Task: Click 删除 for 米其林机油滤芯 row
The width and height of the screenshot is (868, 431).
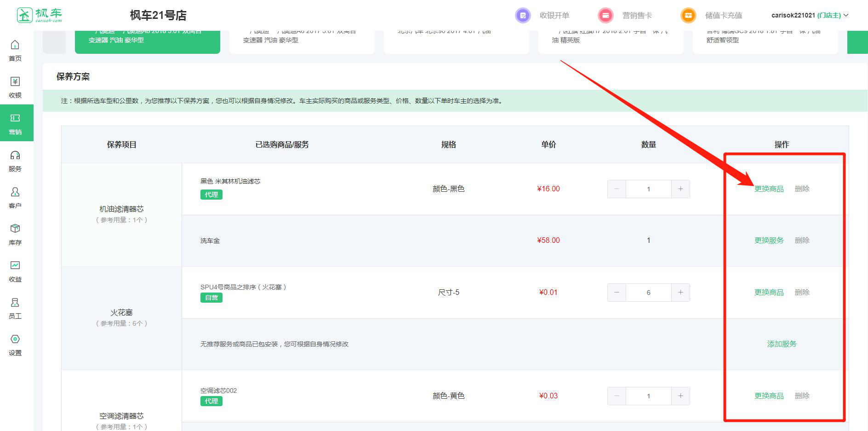Action: coord(802,189)
